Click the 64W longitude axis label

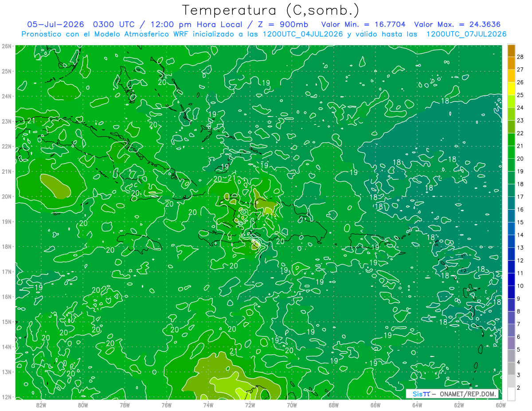click(417, 405)
